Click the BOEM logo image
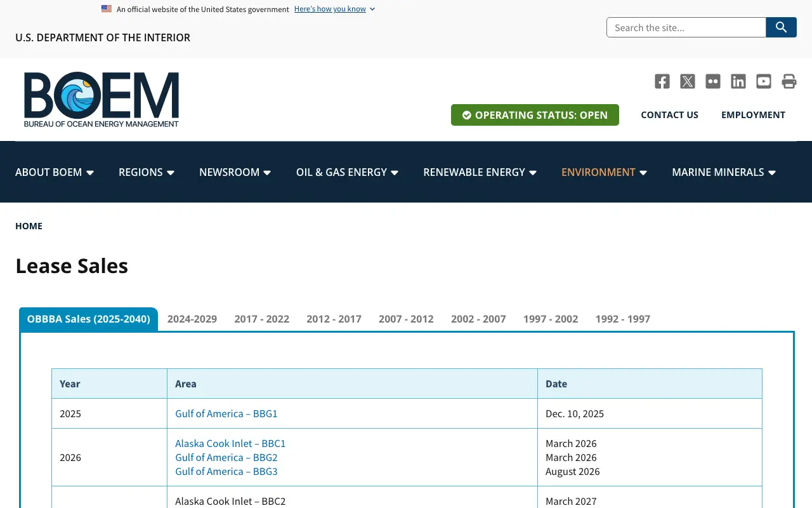The width and height of the screenshot is (812, 508). tap(101, 100)
